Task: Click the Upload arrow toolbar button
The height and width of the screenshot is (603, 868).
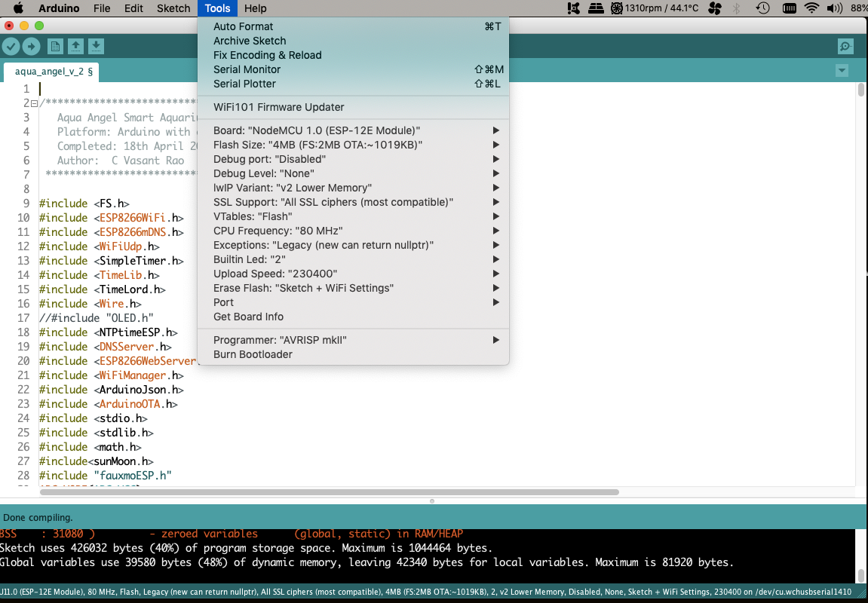Action: coord(32,47)
